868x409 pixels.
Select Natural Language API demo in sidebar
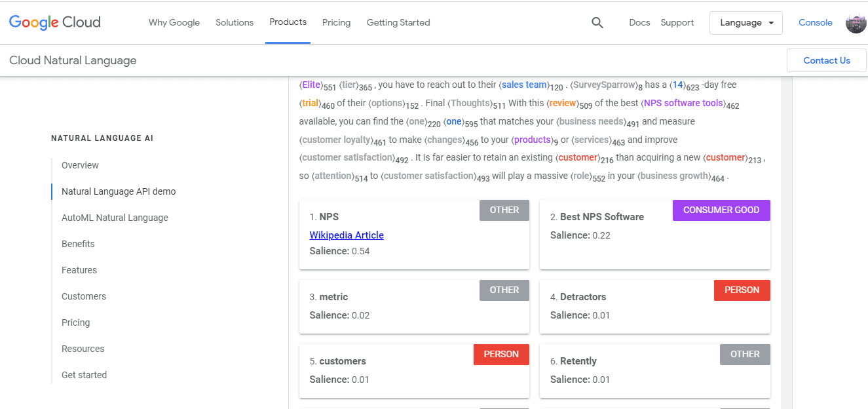click(118, 191)
